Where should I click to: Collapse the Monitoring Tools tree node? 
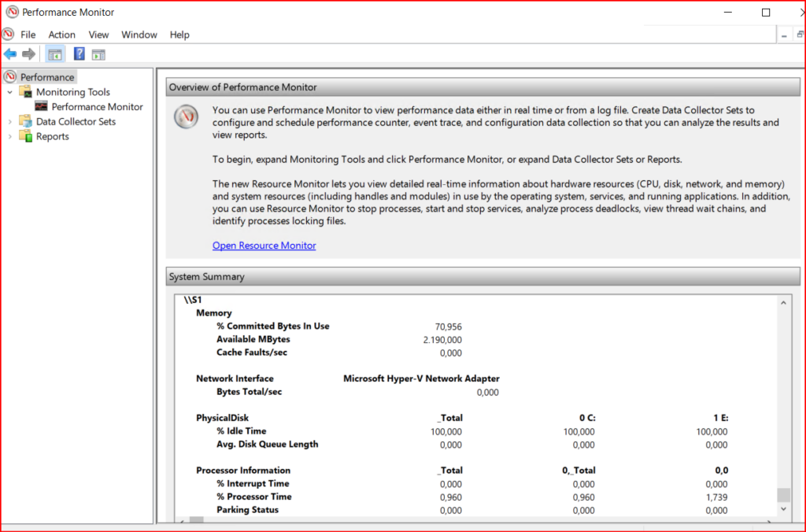pyautogui.click(x=10, y=92)
